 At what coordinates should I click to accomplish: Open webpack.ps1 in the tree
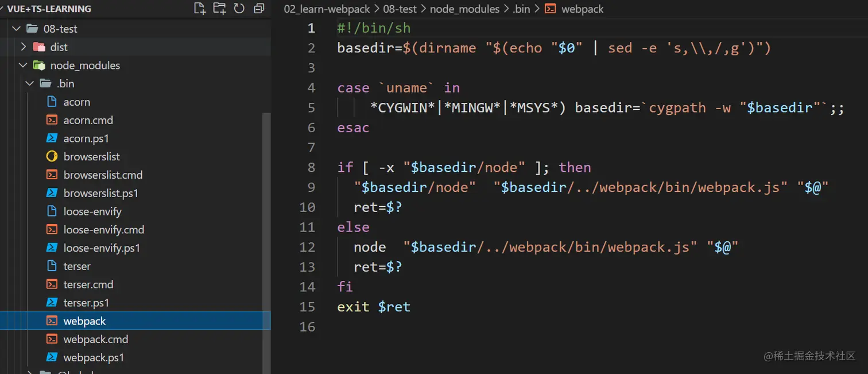(94, 358)
